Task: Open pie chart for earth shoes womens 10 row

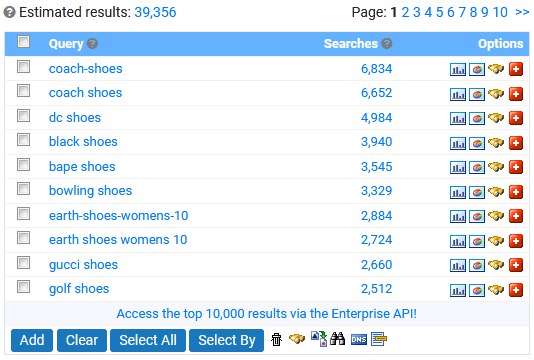Action: coord(477,241)
